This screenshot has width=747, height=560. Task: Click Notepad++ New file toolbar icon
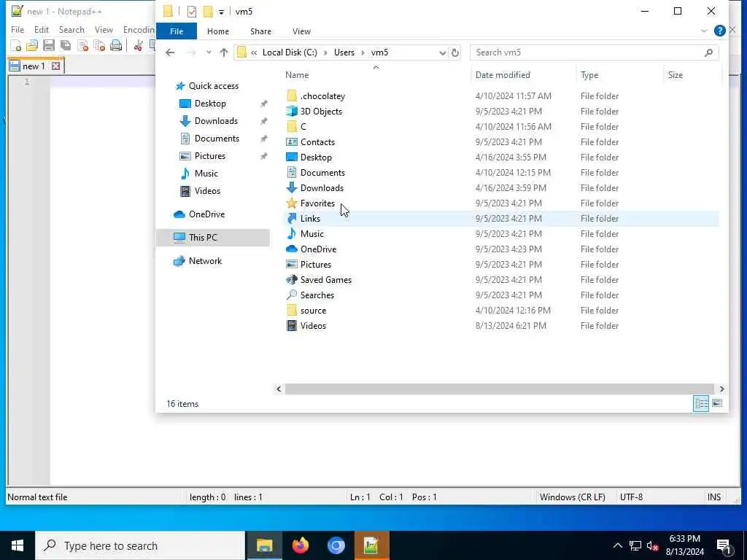click(x=16, y=46)
